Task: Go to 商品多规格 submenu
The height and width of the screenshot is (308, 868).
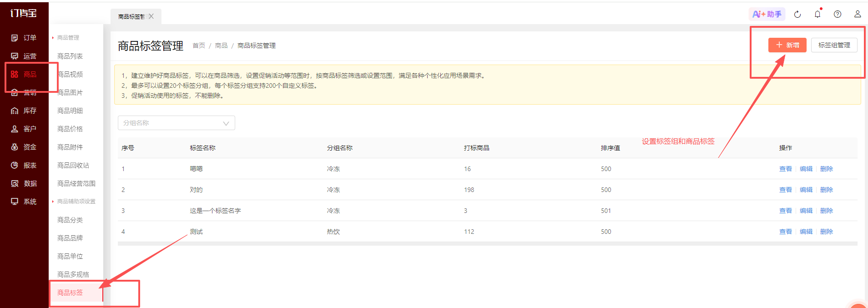Action: [x=73, y=274]
